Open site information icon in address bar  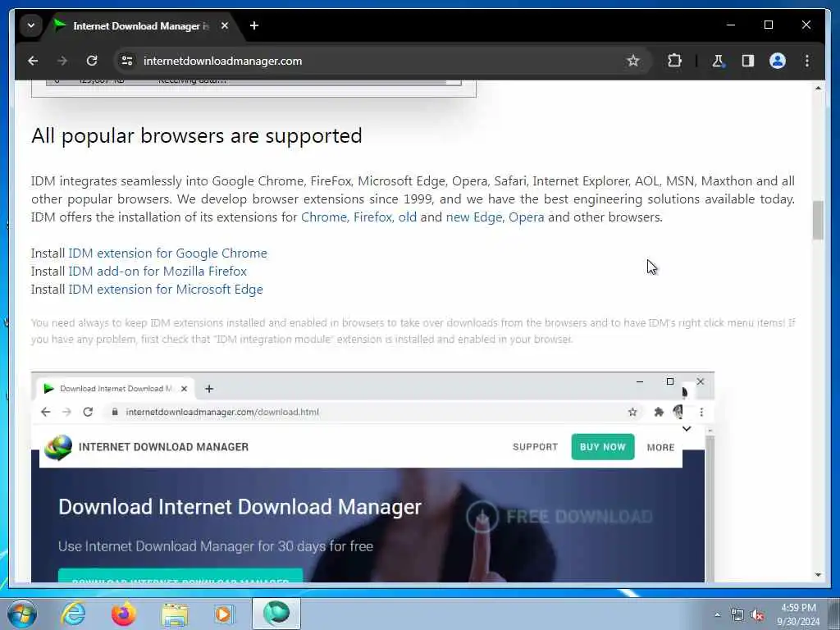pyautogui.click(x=127, y=61)
